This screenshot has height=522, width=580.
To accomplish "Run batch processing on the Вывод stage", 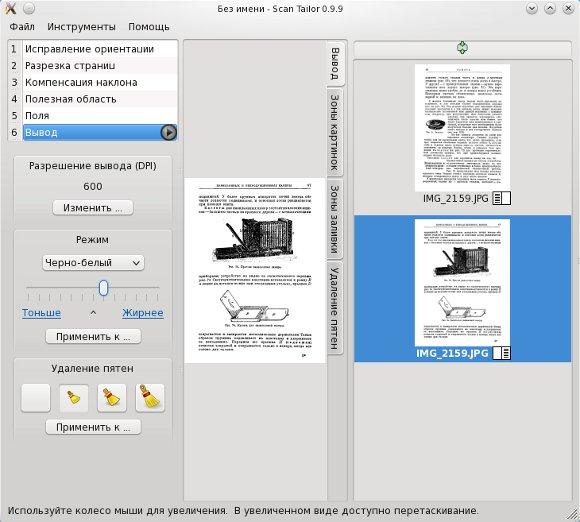I will click(x=168, y=132).
